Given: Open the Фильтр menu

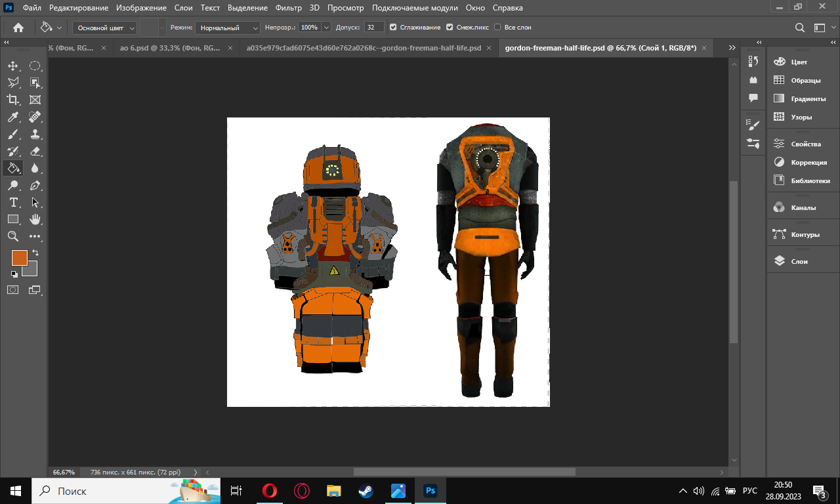Looking at the screenshot, I should (x=289, y=8).
